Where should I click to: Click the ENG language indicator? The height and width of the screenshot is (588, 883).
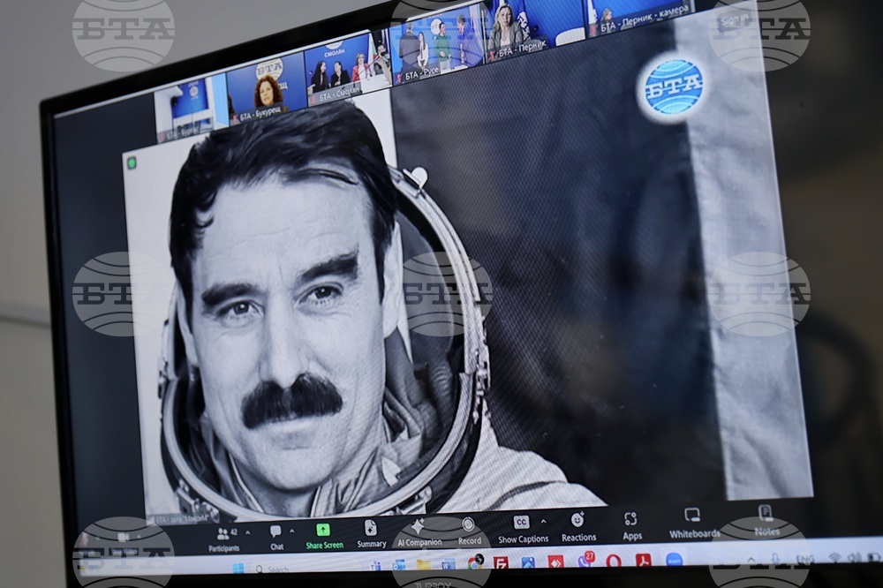coord(804,558)
